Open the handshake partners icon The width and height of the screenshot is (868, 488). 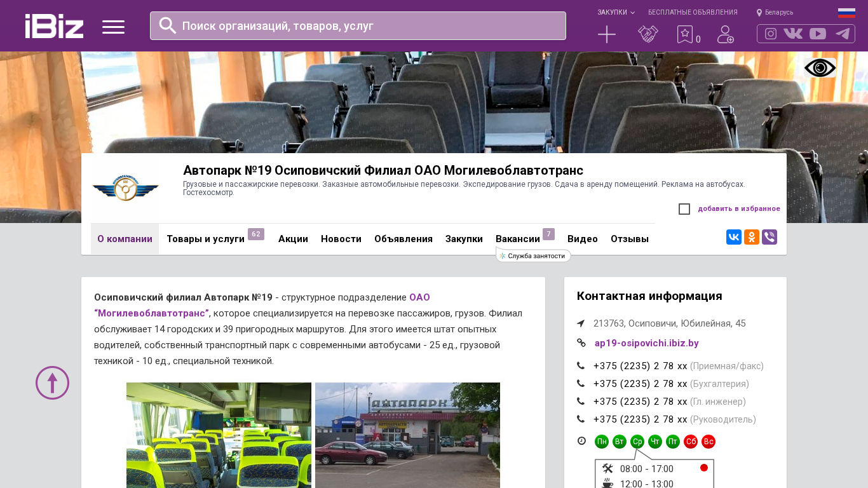point(648,34)
